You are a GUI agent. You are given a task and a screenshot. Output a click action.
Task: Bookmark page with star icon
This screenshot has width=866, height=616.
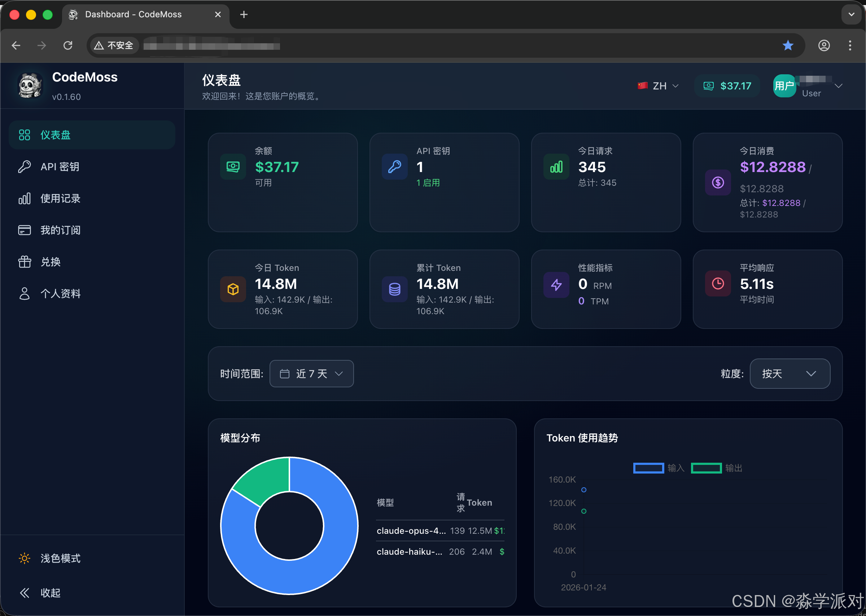[788, 45]
